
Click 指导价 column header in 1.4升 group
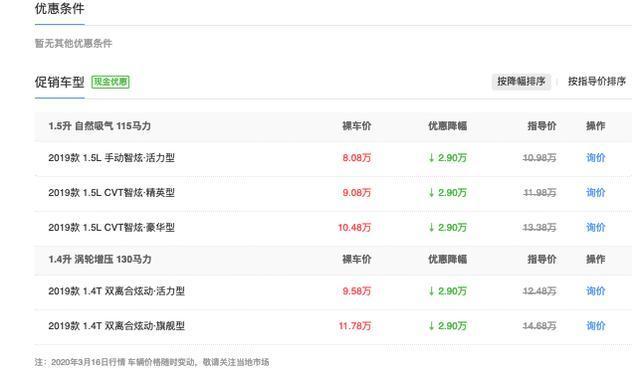click(x=542, y=259)
